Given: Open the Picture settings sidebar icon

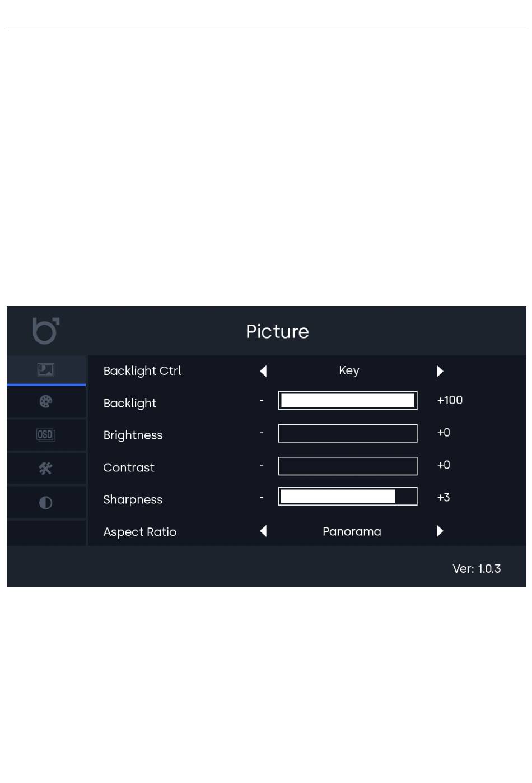Looking at the screenshot, I should (46, 370).
